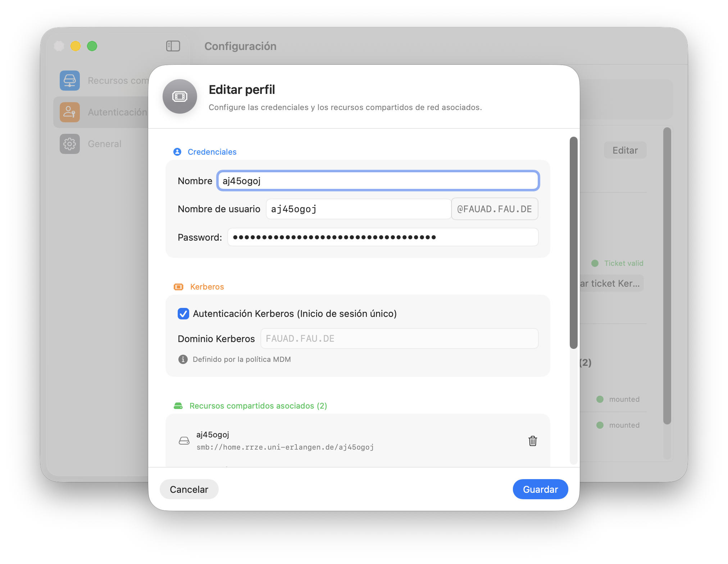Click the MDM policy info icon
Screen dimensions: 728x564
[x=183, y=359]
